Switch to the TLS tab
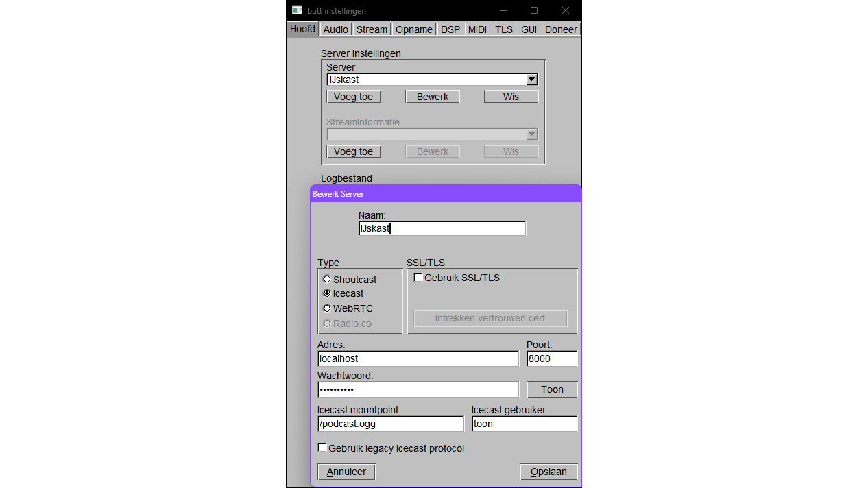This screenshot has height=488, width=868. click(x=504, y=29)
